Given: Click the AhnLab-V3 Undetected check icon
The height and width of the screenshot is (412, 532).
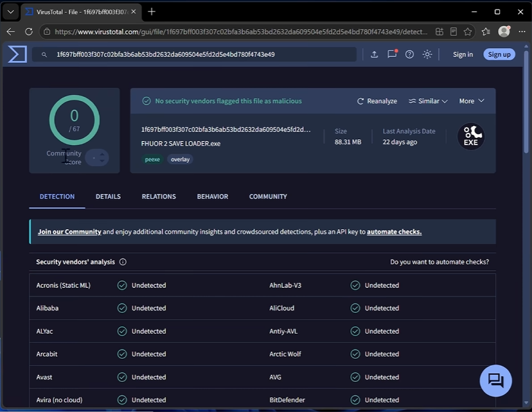Looking at the screenshot, I should point(355,286).
